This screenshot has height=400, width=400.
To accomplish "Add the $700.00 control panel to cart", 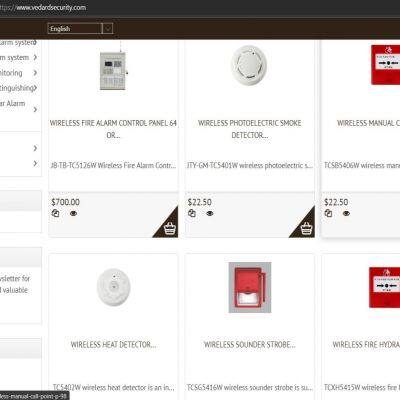I will [169, 228].
